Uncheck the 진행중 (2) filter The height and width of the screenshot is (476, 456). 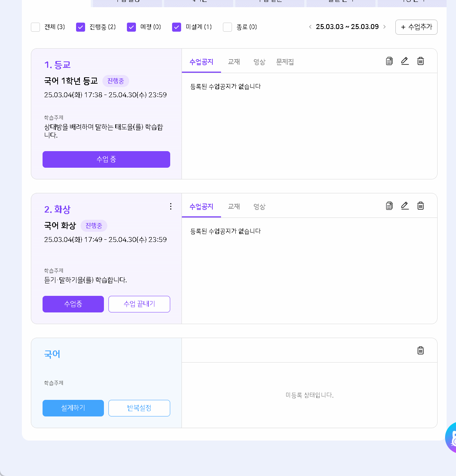click(81, 27)
